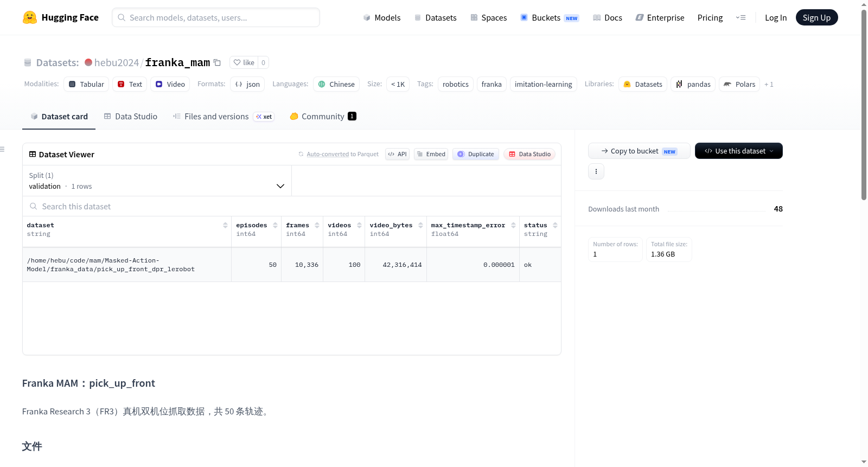868x467 pixels.
Task: Go to Spaces in the top navigation
Action: 489,17
